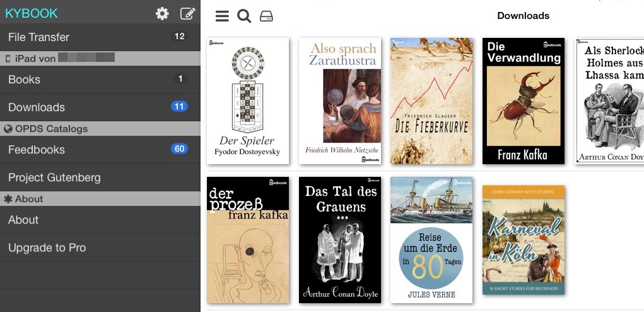
Task: Open the Feedbooks catalog
Action: point(100,150)
